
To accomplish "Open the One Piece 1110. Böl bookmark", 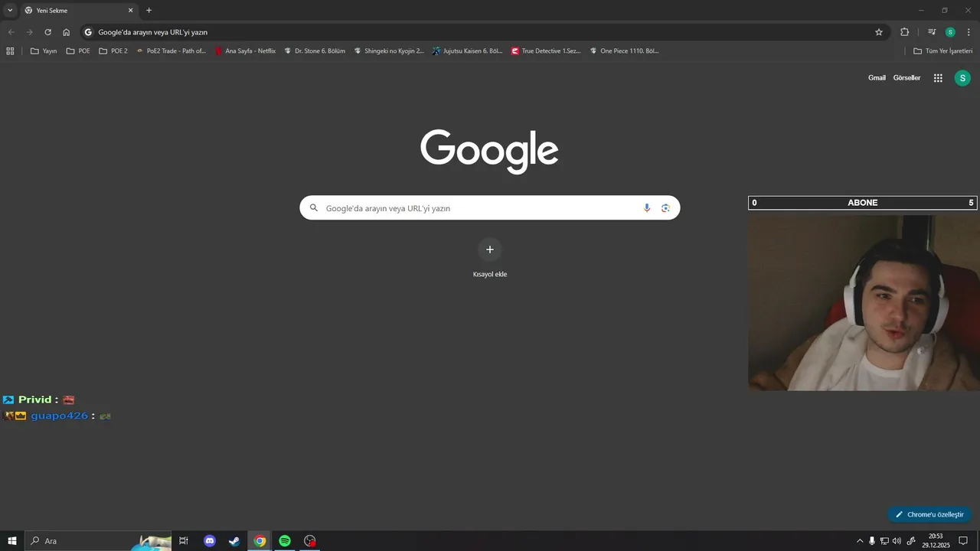I will pos(624,51).
